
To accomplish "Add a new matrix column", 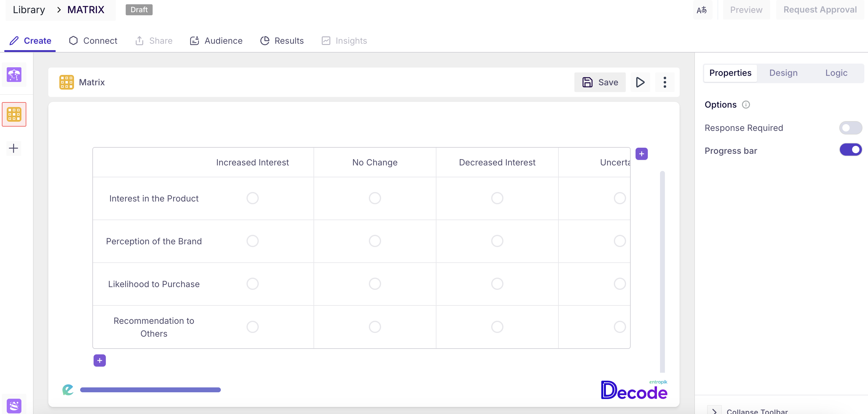I will (x=641, y=154).
